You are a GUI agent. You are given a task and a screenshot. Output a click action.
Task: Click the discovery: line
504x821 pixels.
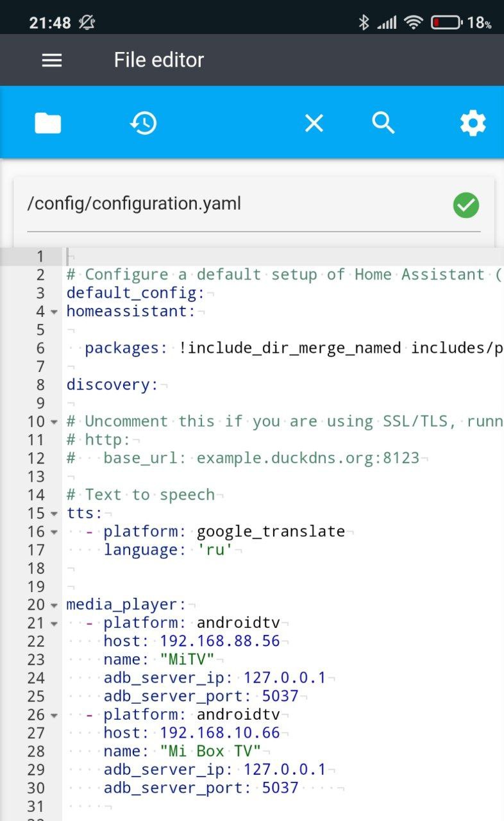coord(112,385)
